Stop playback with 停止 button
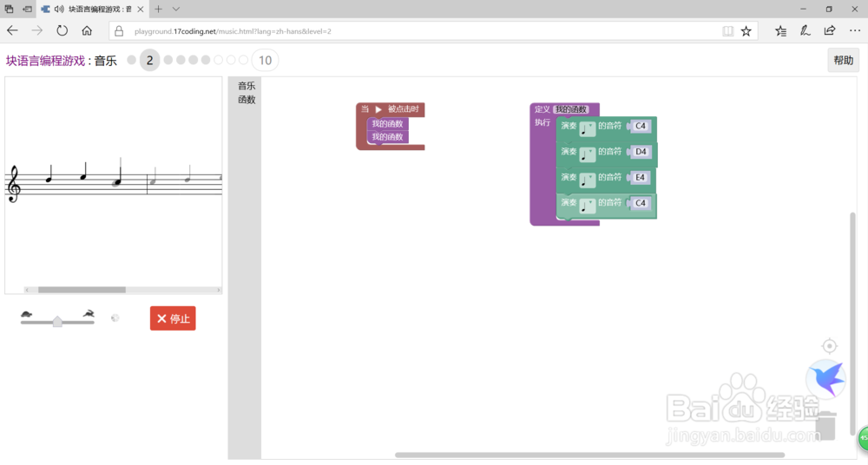This screenshot has width=868, height=465. point(173,318)
